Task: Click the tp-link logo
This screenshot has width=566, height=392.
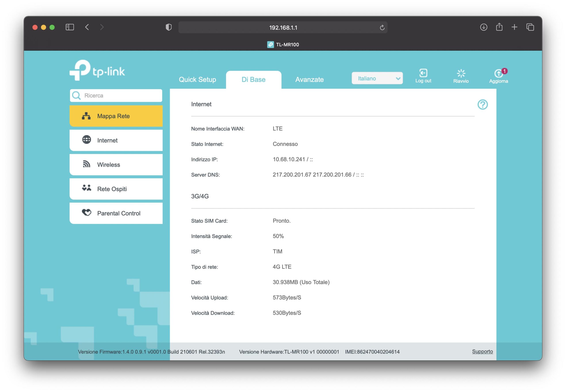Action: click(x=97, y=70)
